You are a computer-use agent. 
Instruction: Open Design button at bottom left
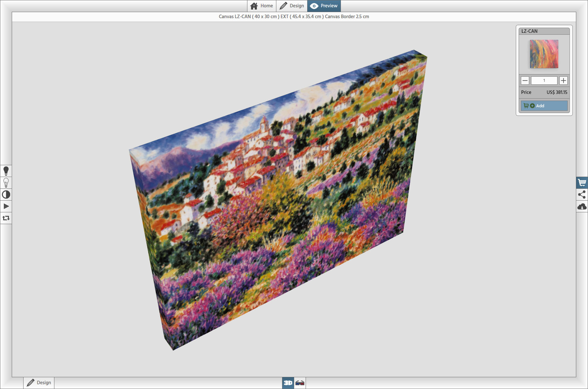(x=39, y=383)
